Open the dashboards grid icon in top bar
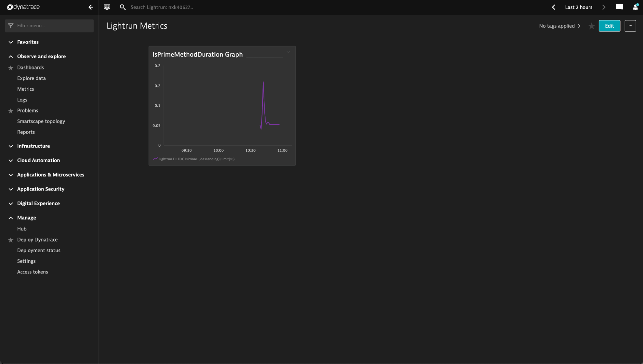The image size is (643, 364). click(x=107, y=7)
